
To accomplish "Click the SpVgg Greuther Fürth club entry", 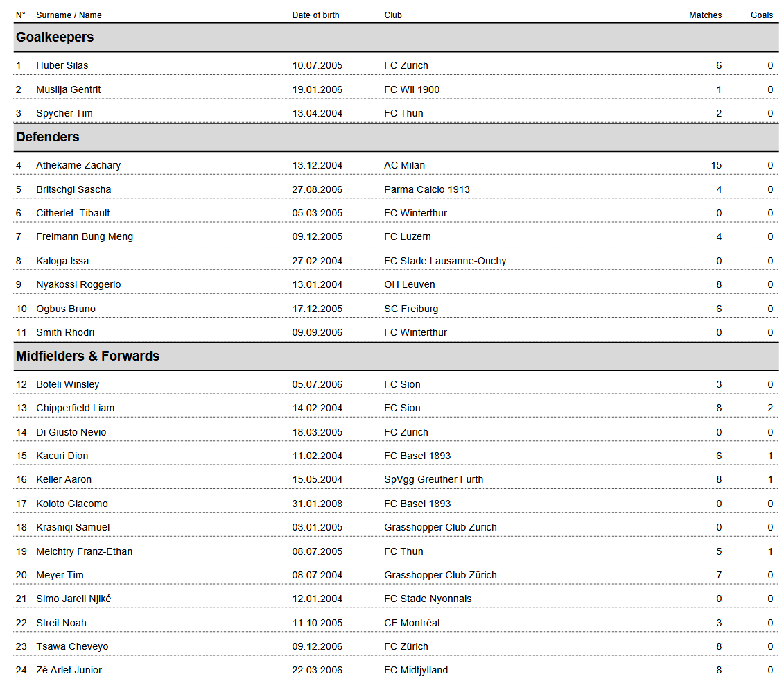I will [433, 480].
